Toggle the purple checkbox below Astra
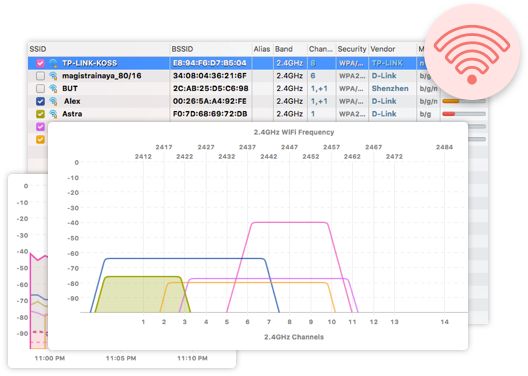Viewport: 528px width, 376px height. click(x=40, y=127)
